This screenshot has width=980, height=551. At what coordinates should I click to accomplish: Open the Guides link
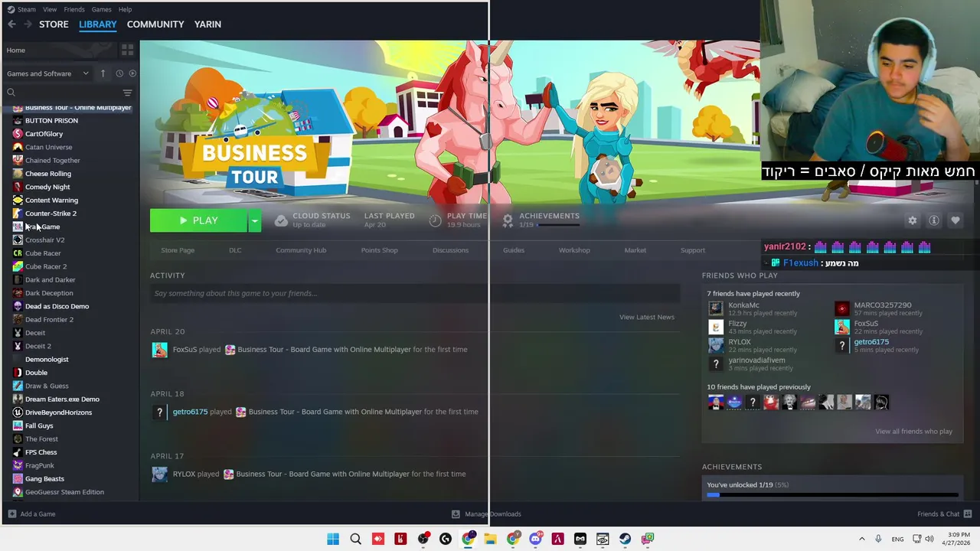point(514,250)
